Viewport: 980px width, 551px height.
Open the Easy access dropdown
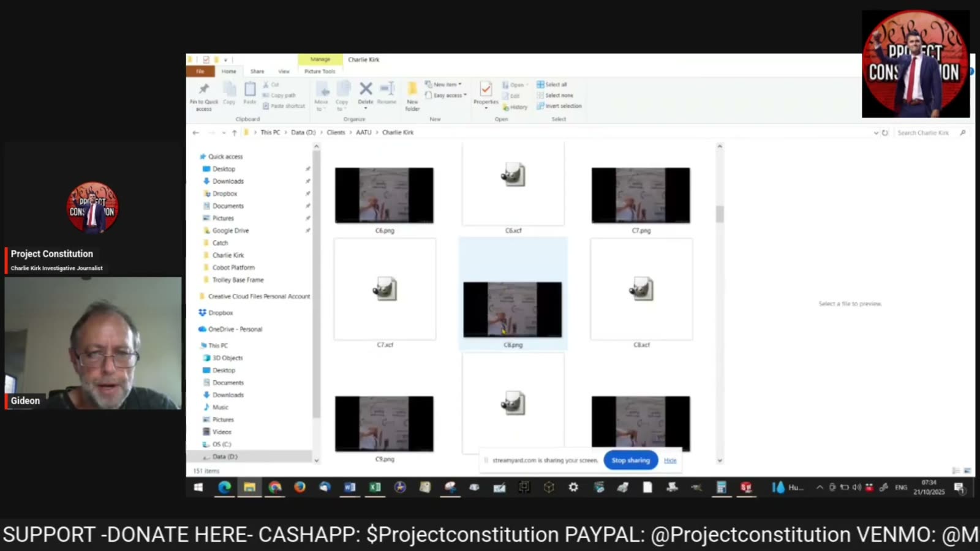(446, 95)
